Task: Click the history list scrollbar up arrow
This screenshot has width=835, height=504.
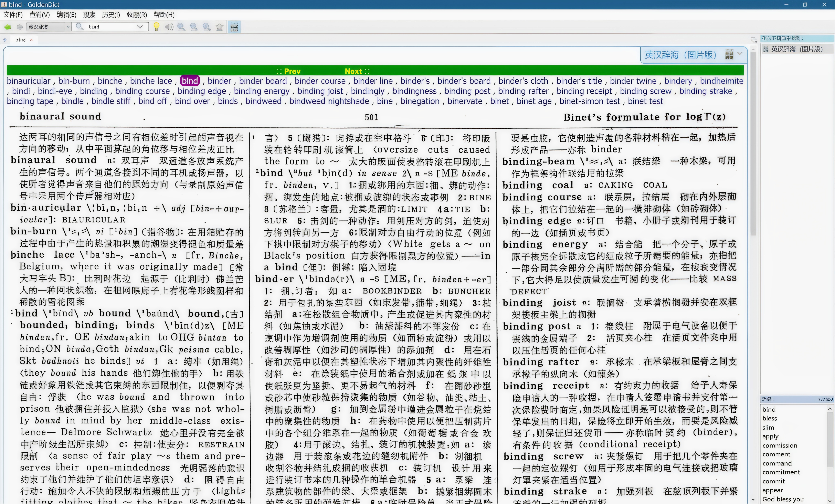Action: (x=829, y=408)
